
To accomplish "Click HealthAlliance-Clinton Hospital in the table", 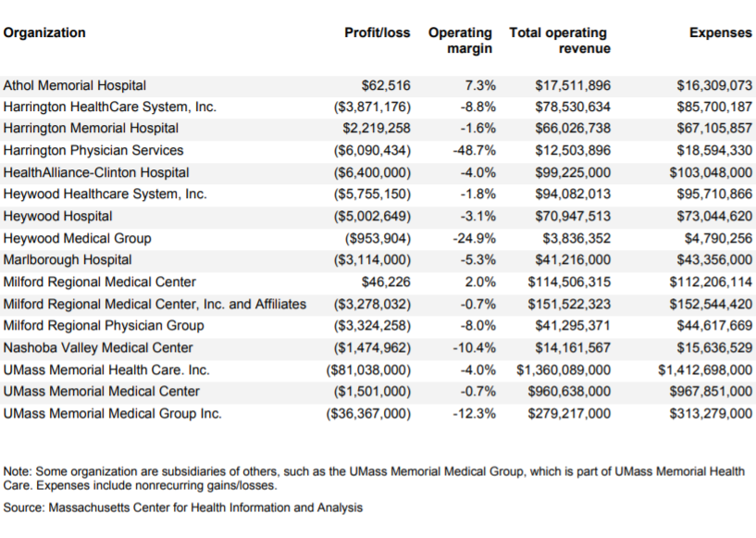I will (x=96, y=172).
